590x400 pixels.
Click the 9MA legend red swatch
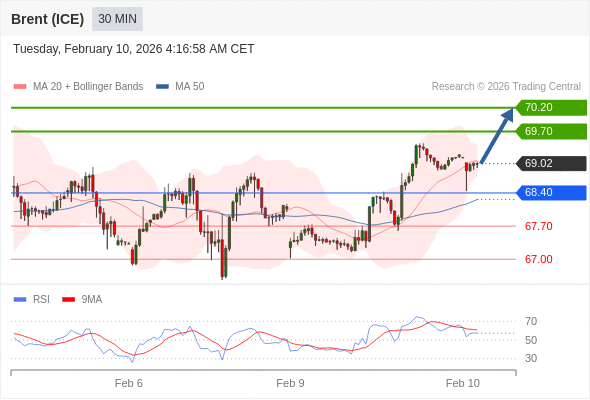[68, 300]
